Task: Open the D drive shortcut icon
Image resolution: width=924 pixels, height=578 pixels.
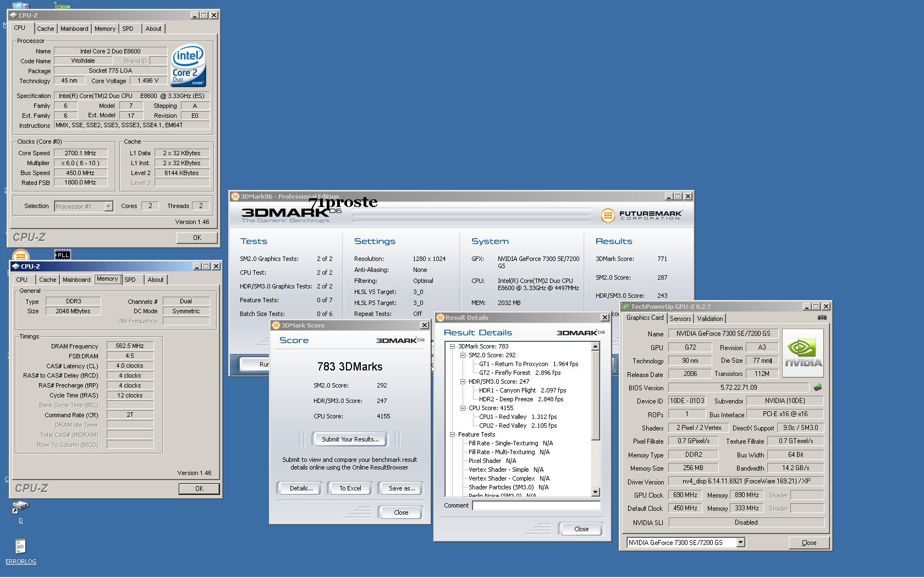Action: 21,511
